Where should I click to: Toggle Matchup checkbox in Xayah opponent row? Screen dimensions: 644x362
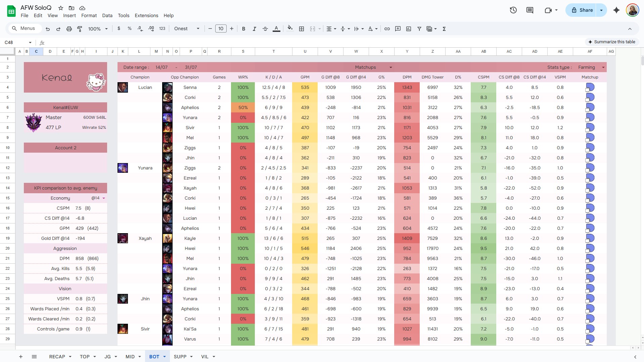[588, 191]
